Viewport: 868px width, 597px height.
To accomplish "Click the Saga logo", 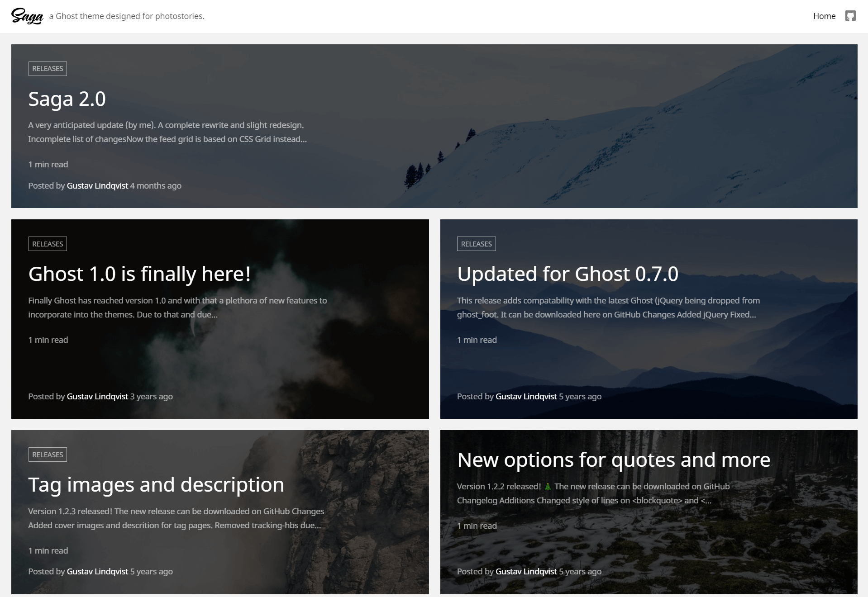I will tap(26, 16).
